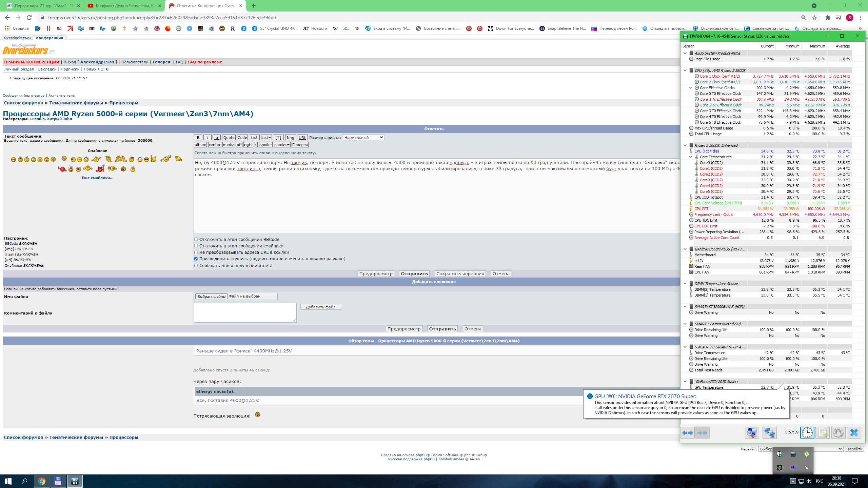The width and height of the screenshot is (868, 488).
Task: Check 'Сообщать мне о получении ответа' box
Action: point(196,265)
